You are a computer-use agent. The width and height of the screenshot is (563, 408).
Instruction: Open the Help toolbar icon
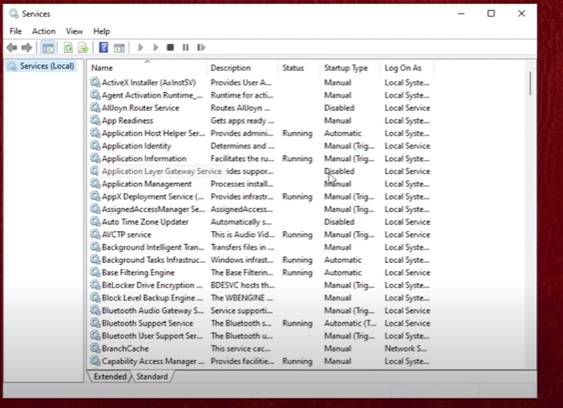[x=104, y=47]
